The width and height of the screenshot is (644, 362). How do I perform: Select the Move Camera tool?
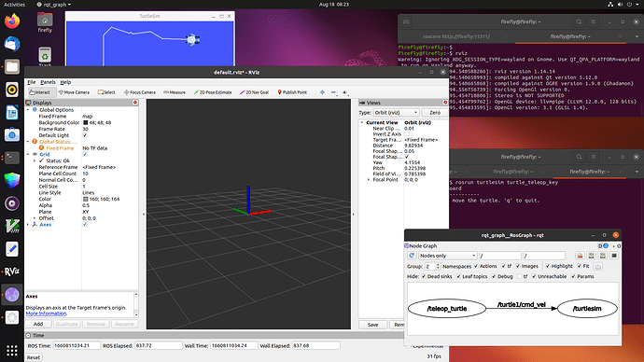[74, 92]
